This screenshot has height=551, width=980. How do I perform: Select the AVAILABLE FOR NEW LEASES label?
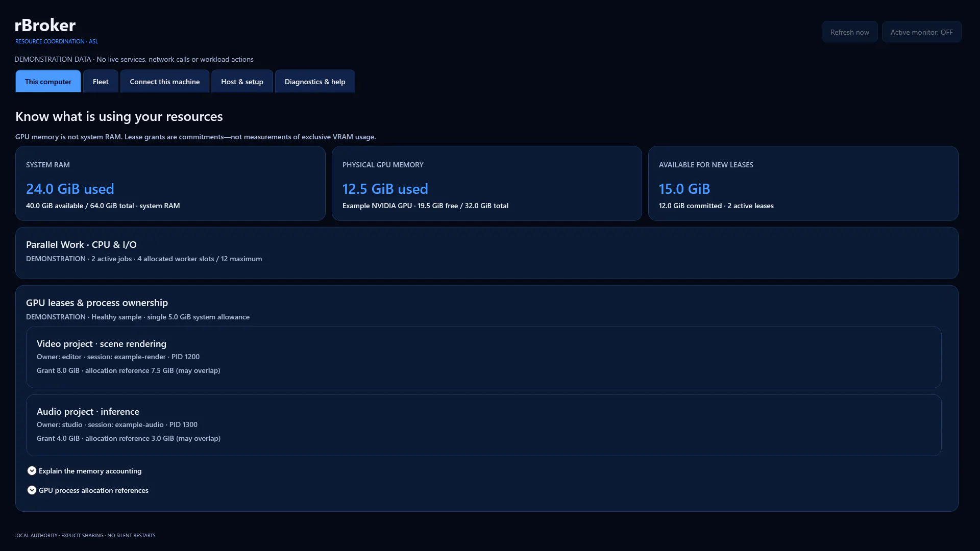pyautogui.click(x=706, y=165)
